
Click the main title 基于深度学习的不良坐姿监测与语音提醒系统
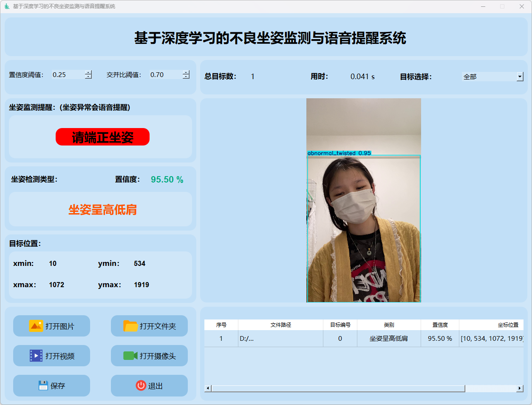270,38
